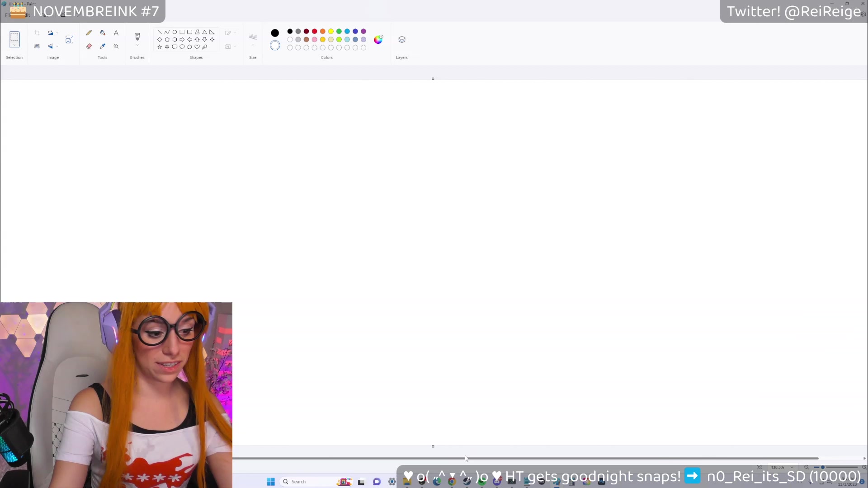The height and width of the screenshot is (488, 868).
Task: Click the fit to window icon
Action: [759, 467]
